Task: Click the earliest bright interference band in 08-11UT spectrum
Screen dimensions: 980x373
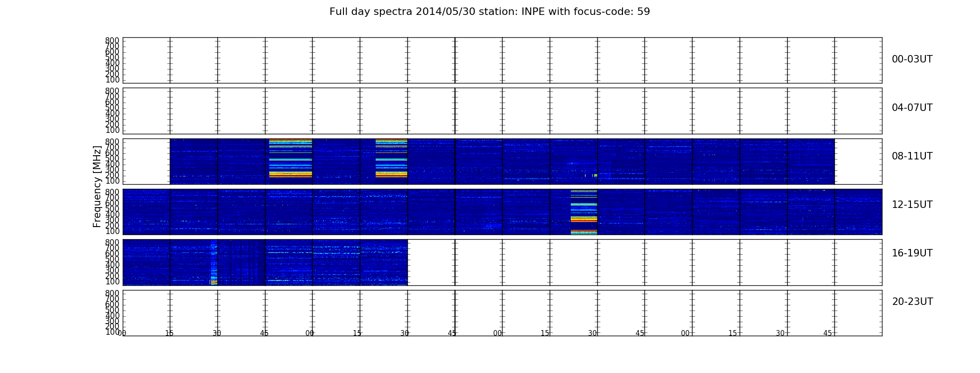Action: point(291,158)
